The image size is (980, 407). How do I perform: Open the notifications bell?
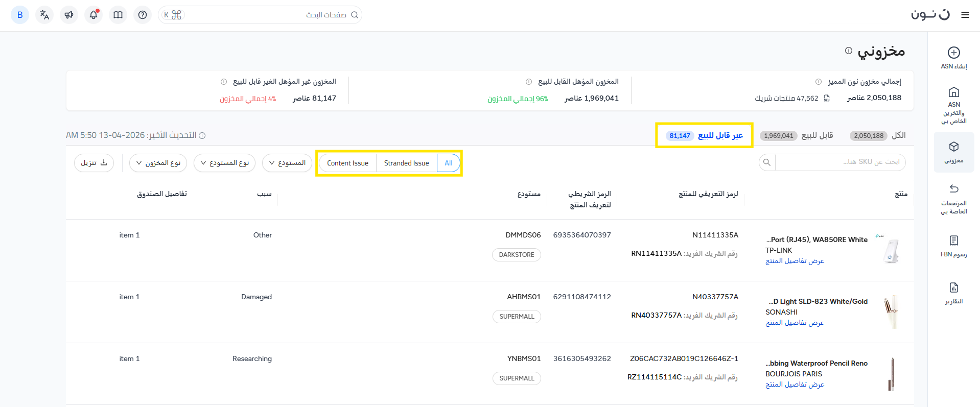click(x=94, y=15)
